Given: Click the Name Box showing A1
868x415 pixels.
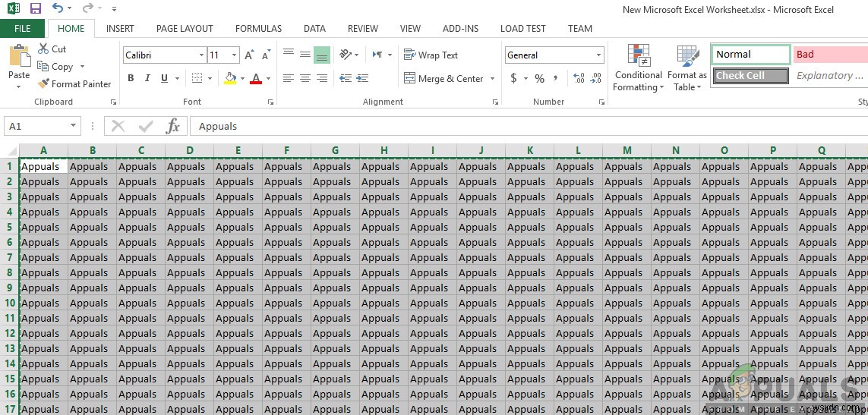Looking at the screenshot, I should [42, 126].
